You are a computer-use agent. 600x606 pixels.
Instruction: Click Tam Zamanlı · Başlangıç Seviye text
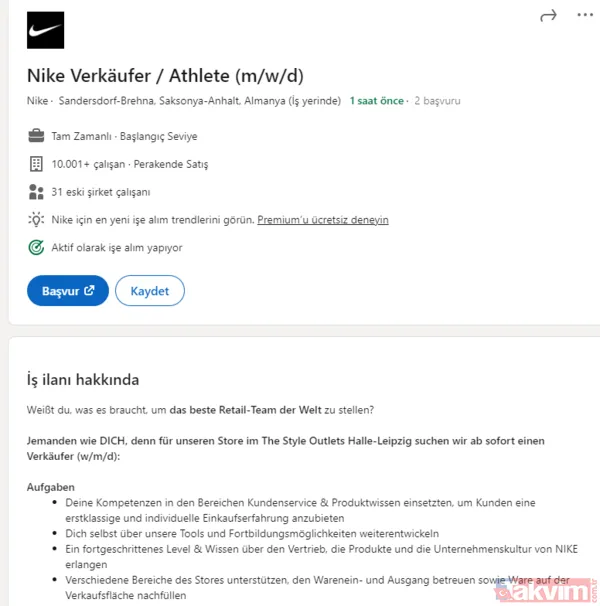(124, 136)
